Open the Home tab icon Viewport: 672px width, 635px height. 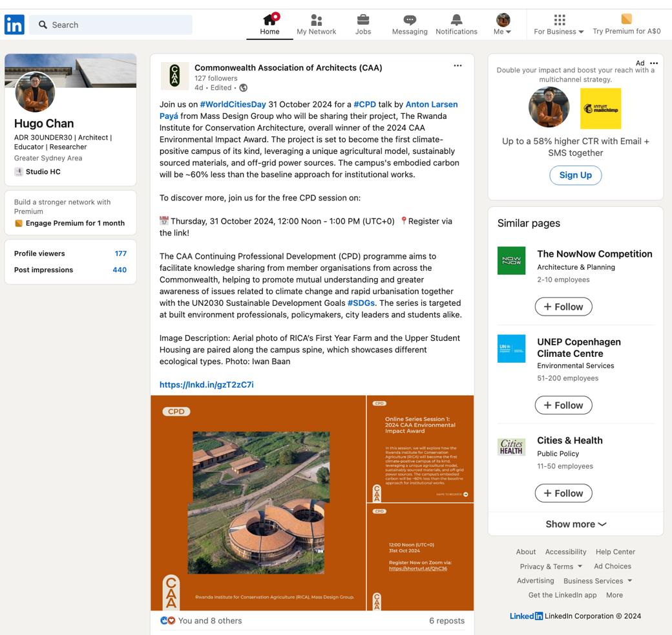click(269, 19)
